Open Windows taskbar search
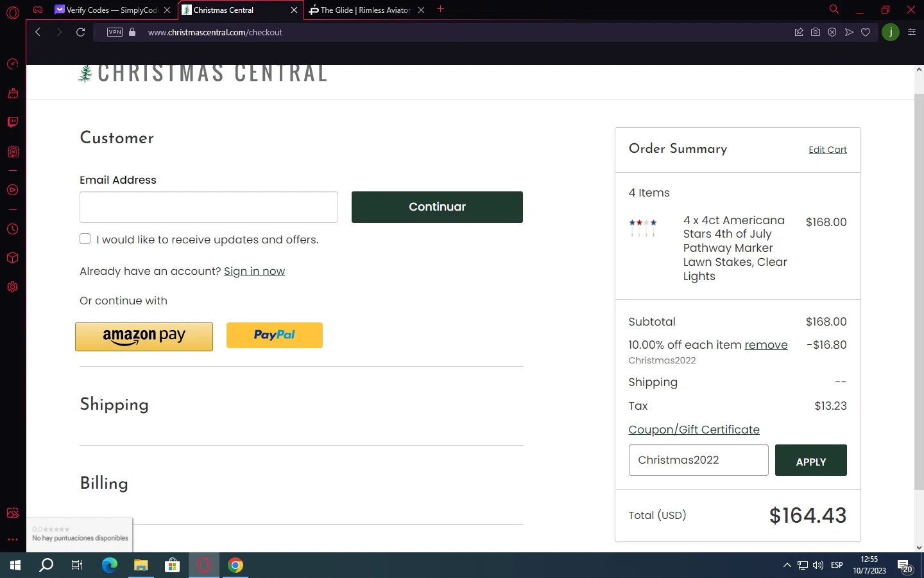 pyautogui.click(x=46, y=565)
